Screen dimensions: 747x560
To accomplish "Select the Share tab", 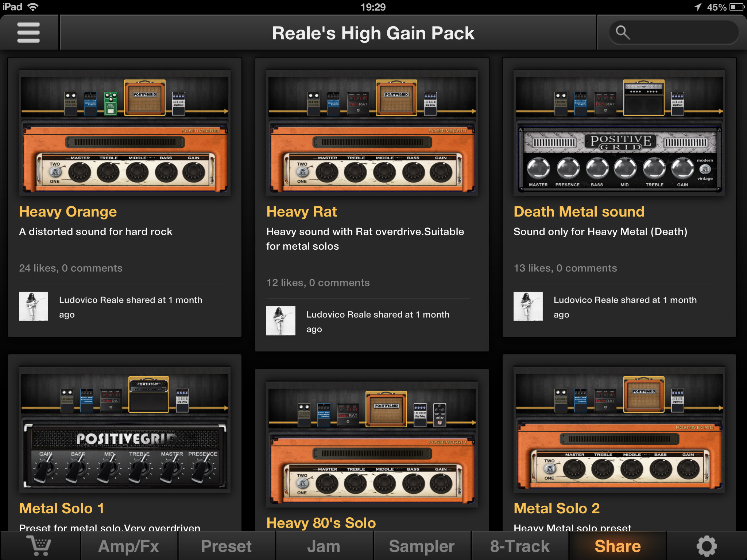I will [618, 546].
